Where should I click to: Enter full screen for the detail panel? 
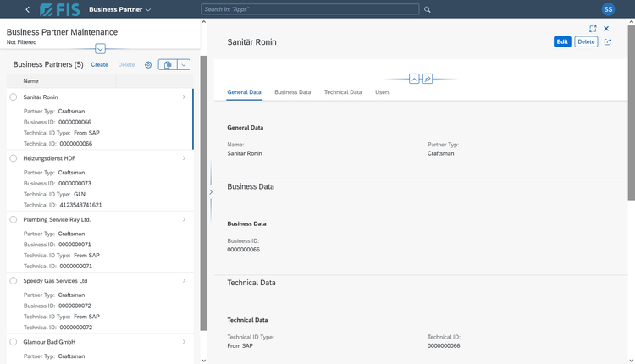tap(593, 29)
